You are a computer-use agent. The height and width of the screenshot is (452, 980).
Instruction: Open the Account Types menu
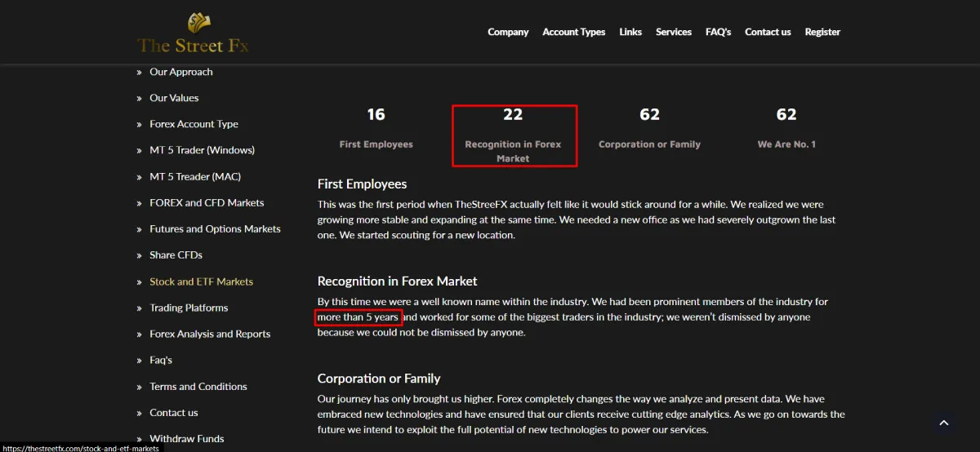[574, 32]
